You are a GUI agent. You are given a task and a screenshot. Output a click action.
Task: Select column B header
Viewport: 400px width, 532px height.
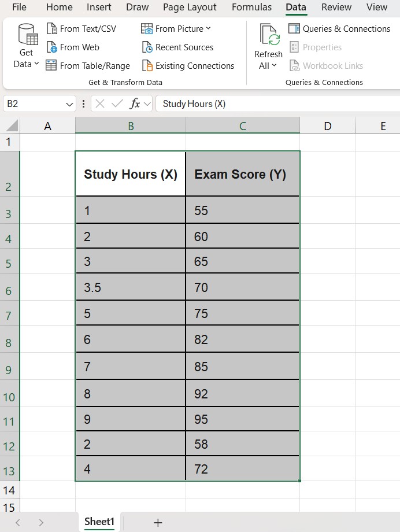coord(131,126)
